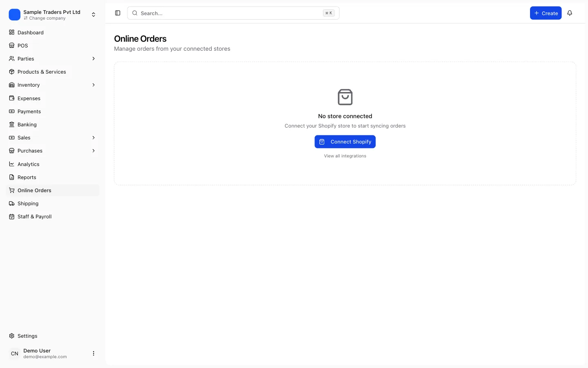588x368 pixels.
Task: Open the Expenses section
Action: tap(53, 98)
